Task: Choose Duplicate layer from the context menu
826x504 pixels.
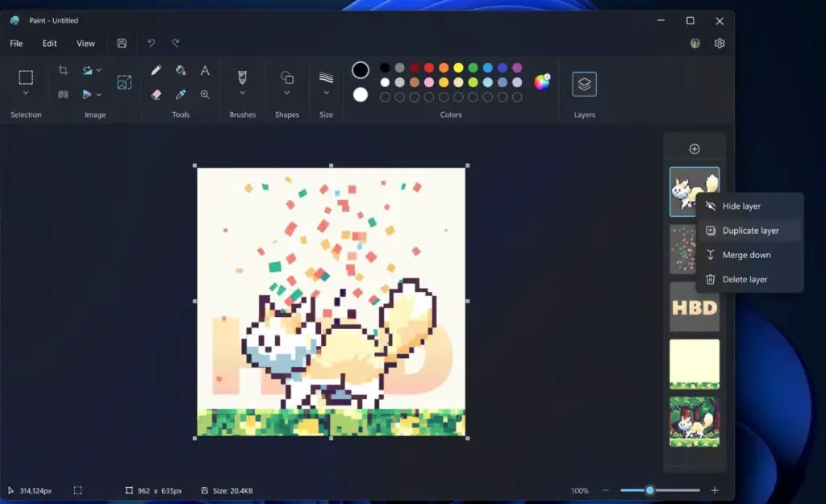Action: [749, 230]
